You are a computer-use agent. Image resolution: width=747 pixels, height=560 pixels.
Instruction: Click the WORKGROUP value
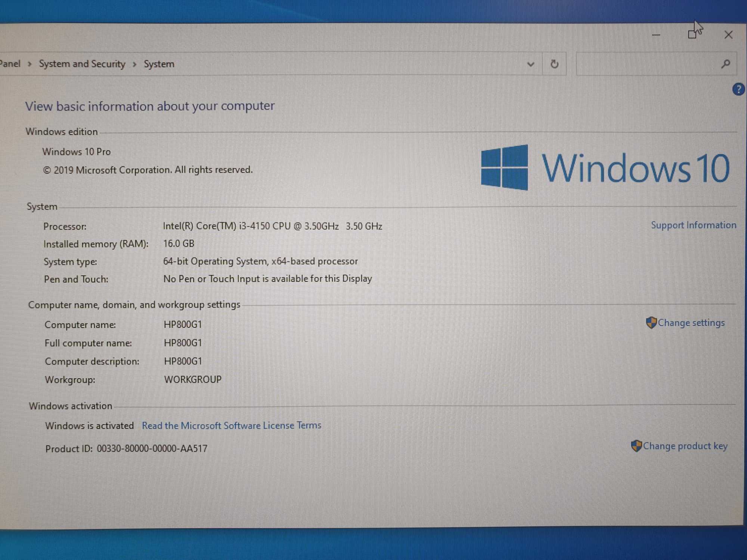(x=193, y=379)
